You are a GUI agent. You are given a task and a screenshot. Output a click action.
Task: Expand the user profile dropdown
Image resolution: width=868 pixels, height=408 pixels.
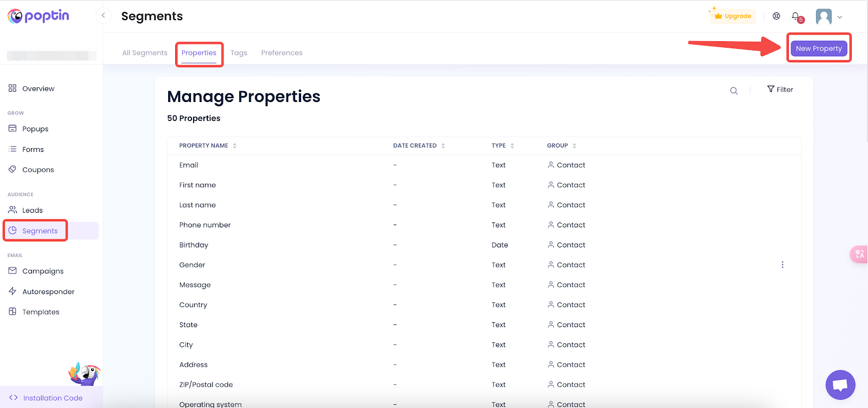point(829,17)
